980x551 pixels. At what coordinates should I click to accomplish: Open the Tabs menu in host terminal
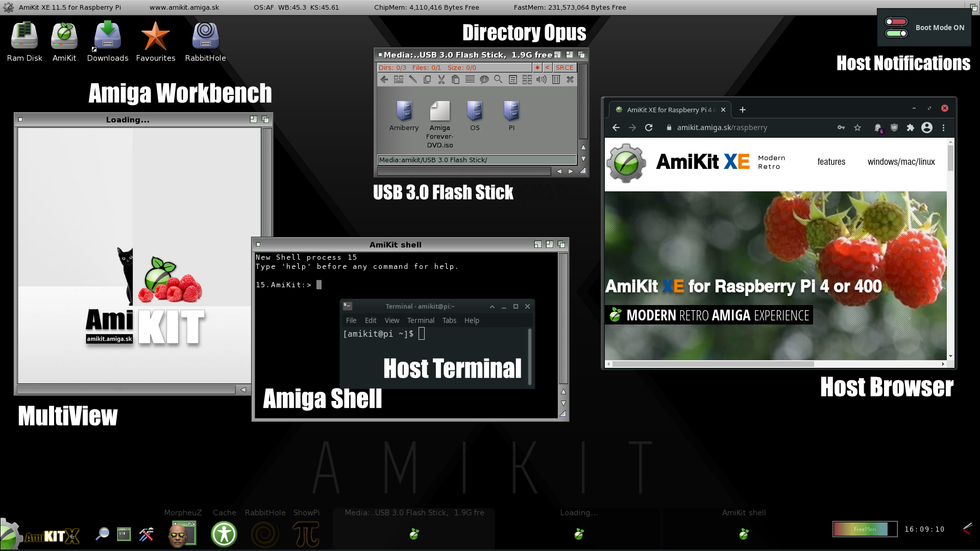click(x=449, y=320)
